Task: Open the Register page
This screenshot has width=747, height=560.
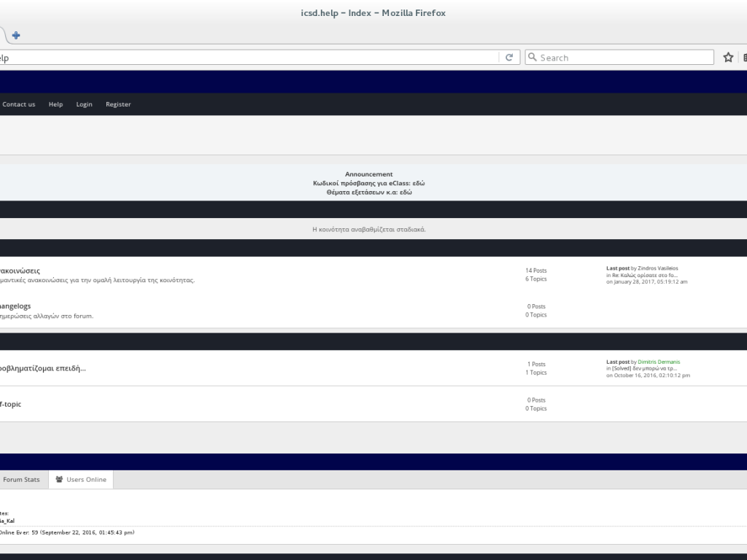Action: pos(118,104)
